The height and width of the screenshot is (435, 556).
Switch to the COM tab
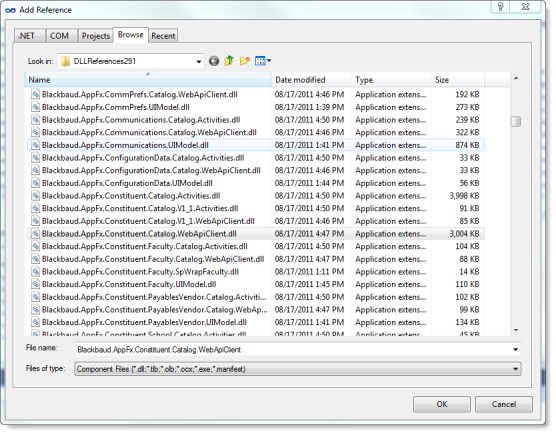[x=62, y=36]
